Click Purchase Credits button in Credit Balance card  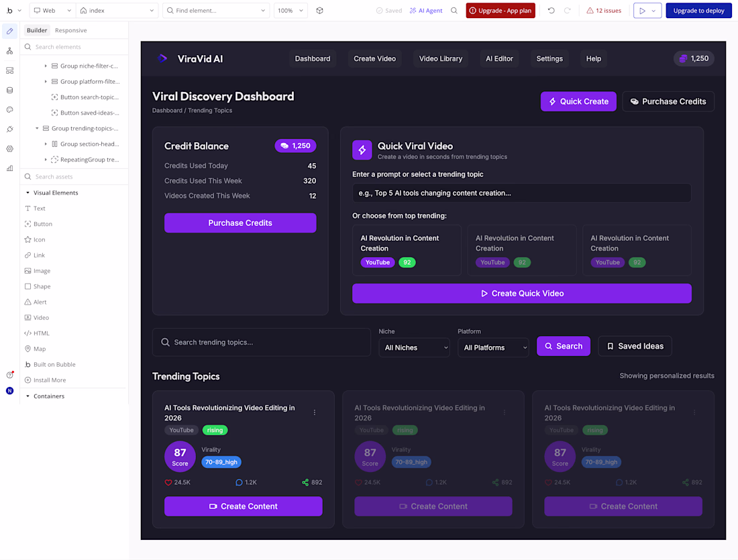240,223
